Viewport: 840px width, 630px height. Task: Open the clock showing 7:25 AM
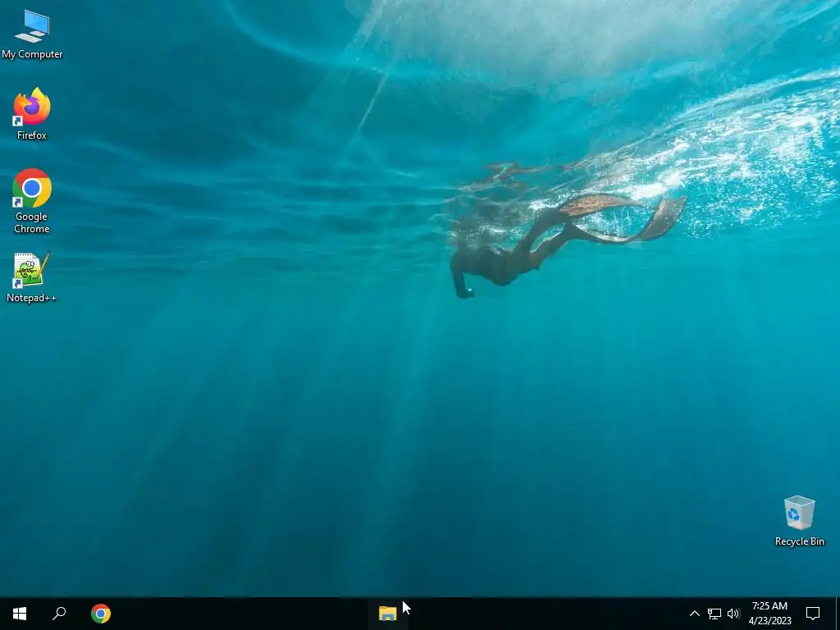pyautogui.click(x=769, y=614)
